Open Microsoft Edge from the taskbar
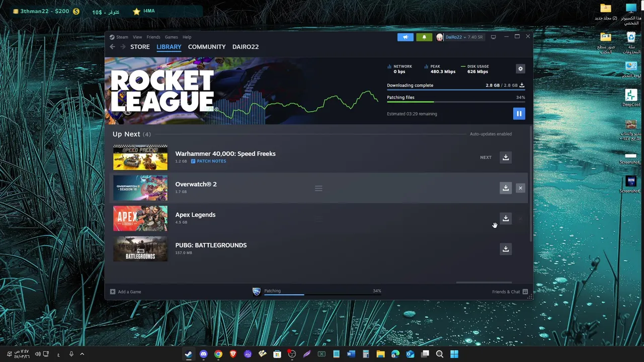This screenshot has height=362, width=644. [395, 354]
